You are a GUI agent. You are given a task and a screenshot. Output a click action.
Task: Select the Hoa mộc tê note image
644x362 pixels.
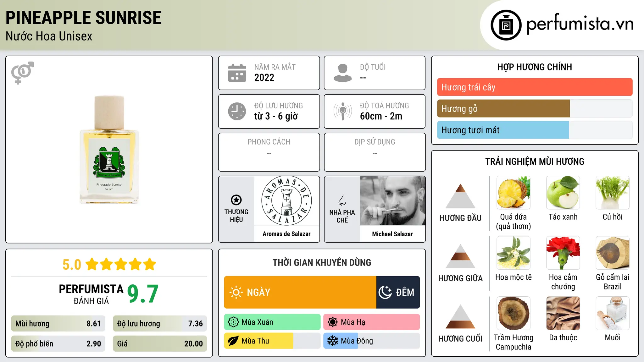coord(514,253)
